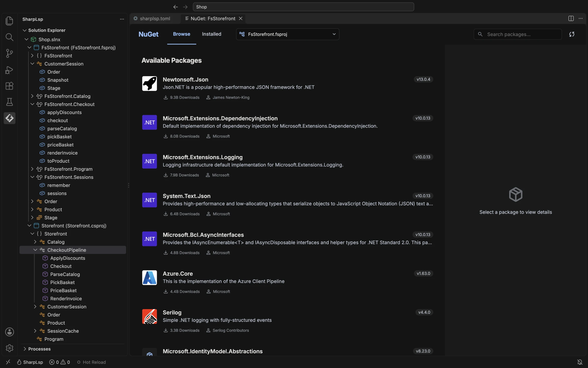Open the Testing flask icon
The image size is (588, 368).
click(x=9, y=102)
